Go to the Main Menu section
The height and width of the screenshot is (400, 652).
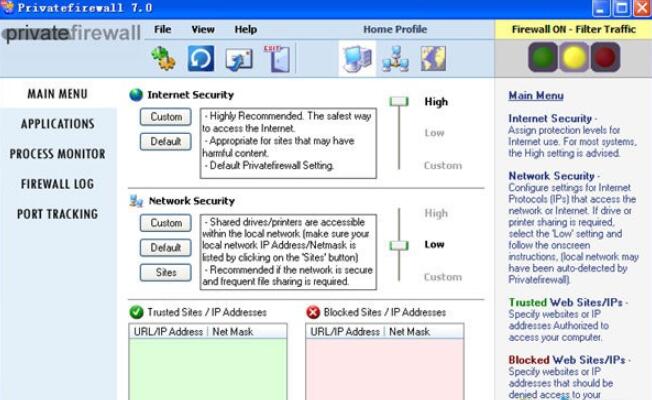[57, 94]
